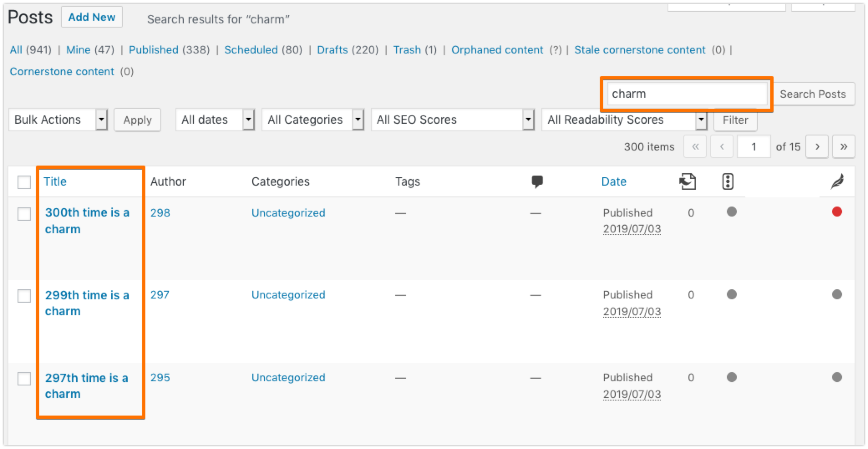Click the Categories column header

click(280, 181)
